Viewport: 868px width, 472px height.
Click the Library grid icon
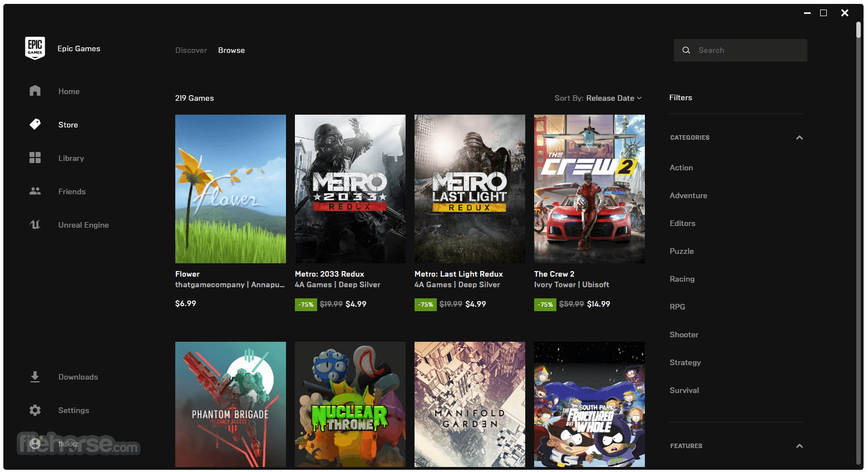(35, 158)
